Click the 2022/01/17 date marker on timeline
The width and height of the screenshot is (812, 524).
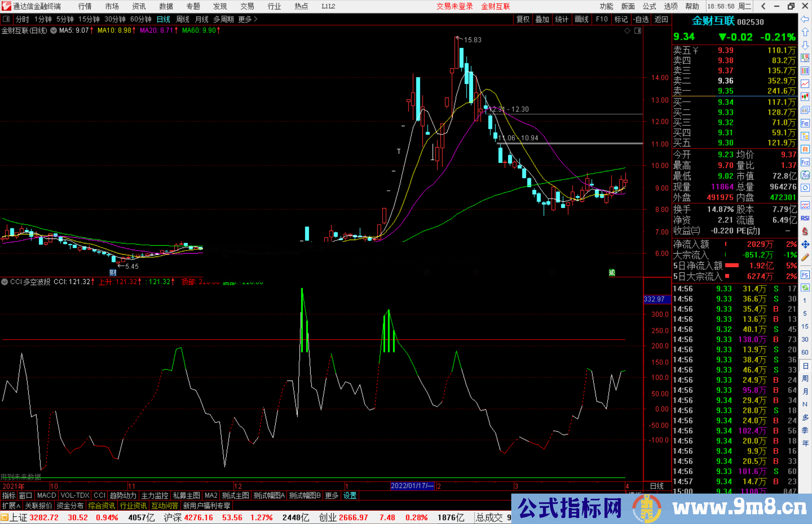point(412,486)
